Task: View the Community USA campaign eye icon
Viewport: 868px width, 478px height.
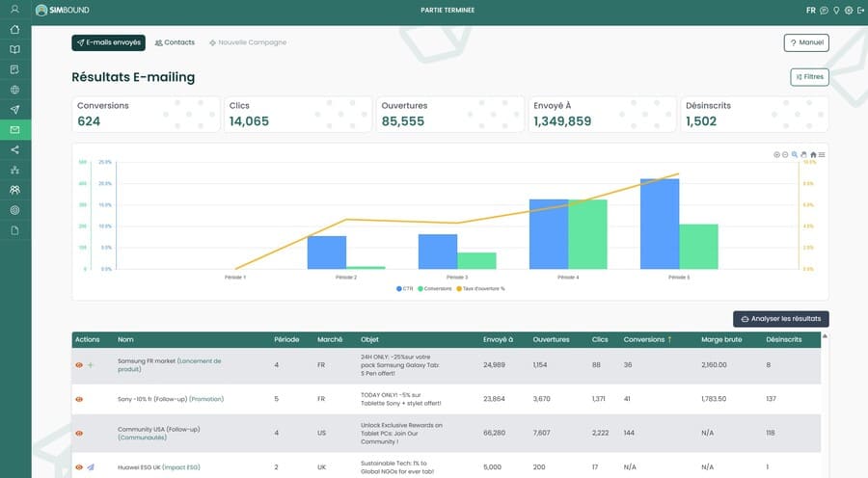Action: click(x=79, y=434)
